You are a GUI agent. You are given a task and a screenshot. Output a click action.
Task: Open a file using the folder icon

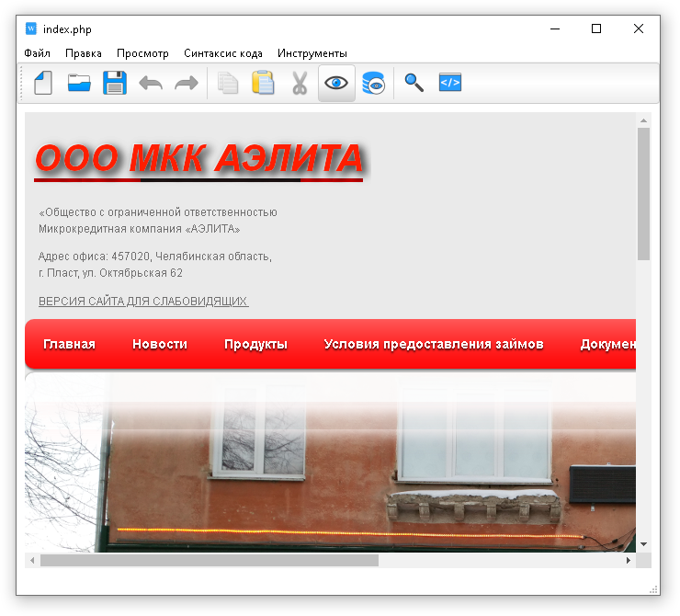click(x=79, y=83)
